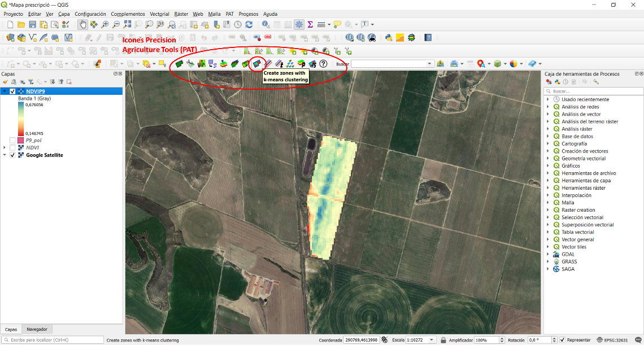Click the map icon next to Buscar field

click(x=441, y=64)
